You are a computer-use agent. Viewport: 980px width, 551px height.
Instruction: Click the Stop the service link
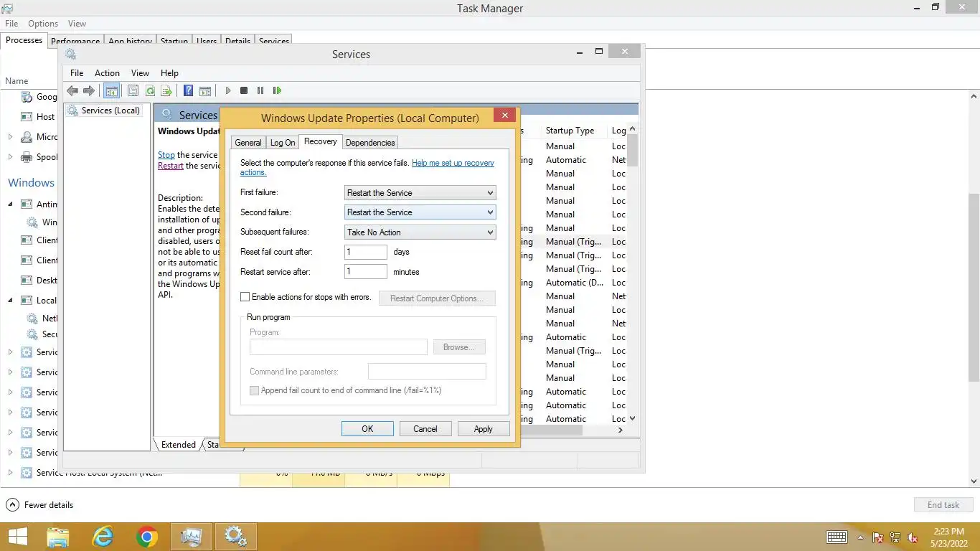[166, 155]
